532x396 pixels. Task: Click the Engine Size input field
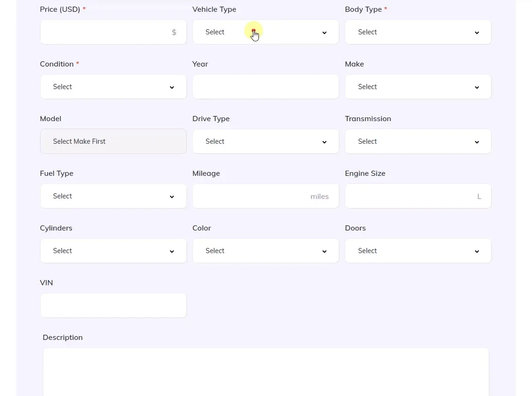click(x=418, y=196)
